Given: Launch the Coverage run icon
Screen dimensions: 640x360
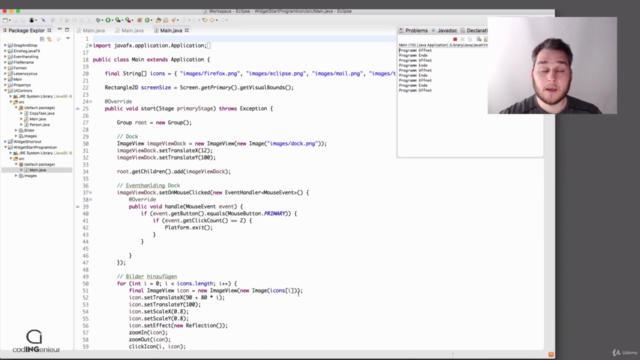Looking at the screenshot, I should point(118,20).
